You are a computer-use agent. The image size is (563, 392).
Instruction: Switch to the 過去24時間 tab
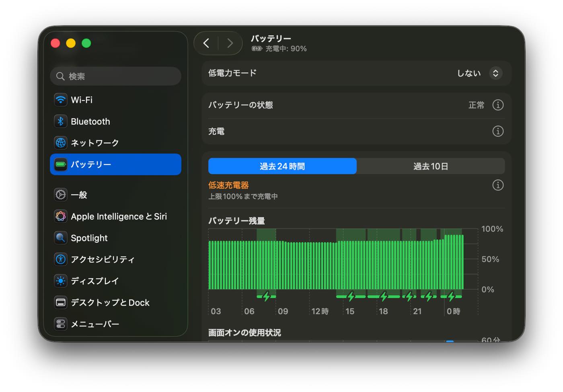click(x=282, y=166)
